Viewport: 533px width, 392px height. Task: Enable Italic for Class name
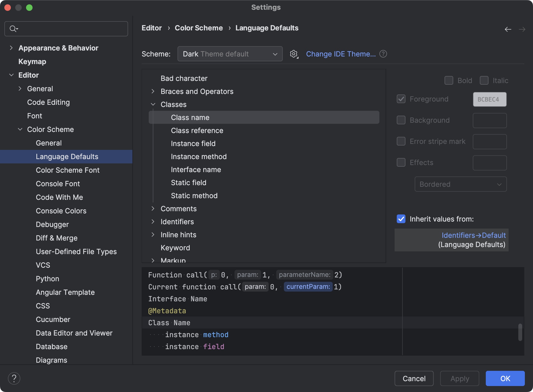(484, 80)
